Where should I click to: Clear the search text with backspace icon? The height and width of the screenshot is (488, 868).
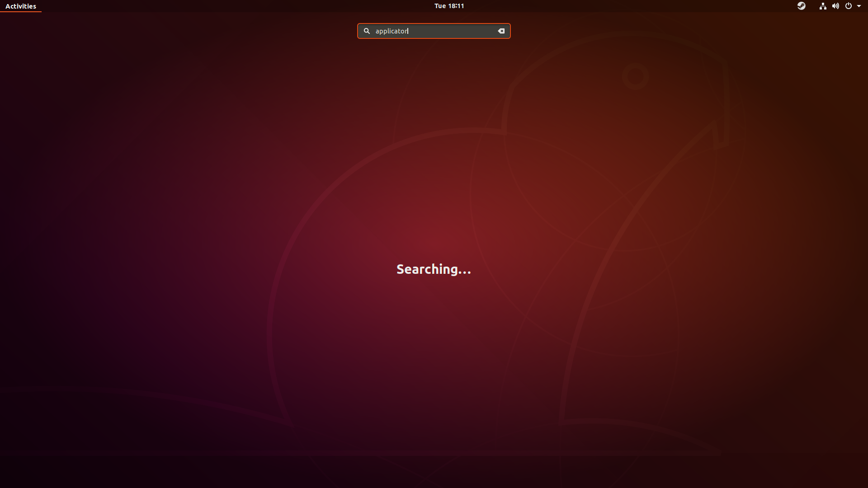[501, 31]
